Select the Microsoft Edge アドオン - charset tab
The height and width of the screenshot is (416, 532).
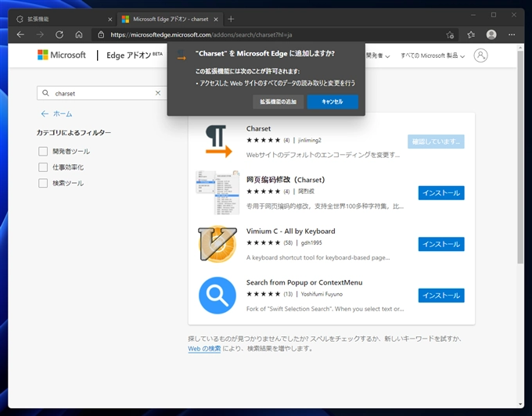coord(170,20)
